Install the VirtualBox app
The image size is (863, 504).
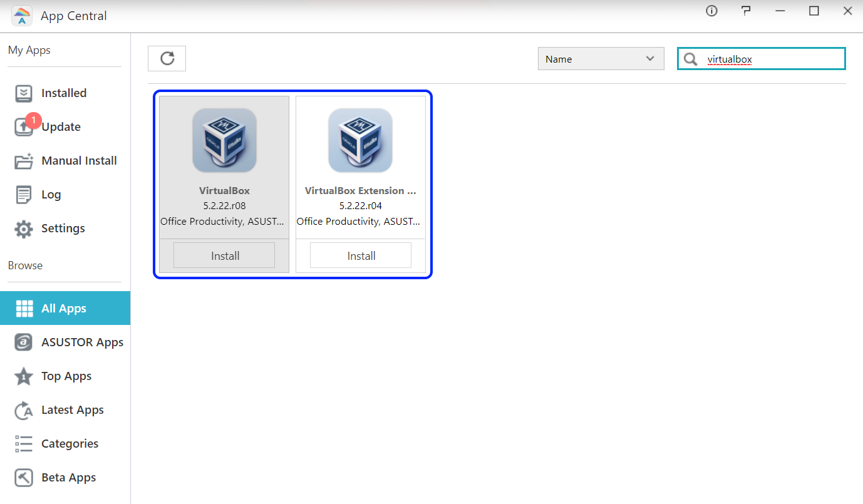pos(224,255)
